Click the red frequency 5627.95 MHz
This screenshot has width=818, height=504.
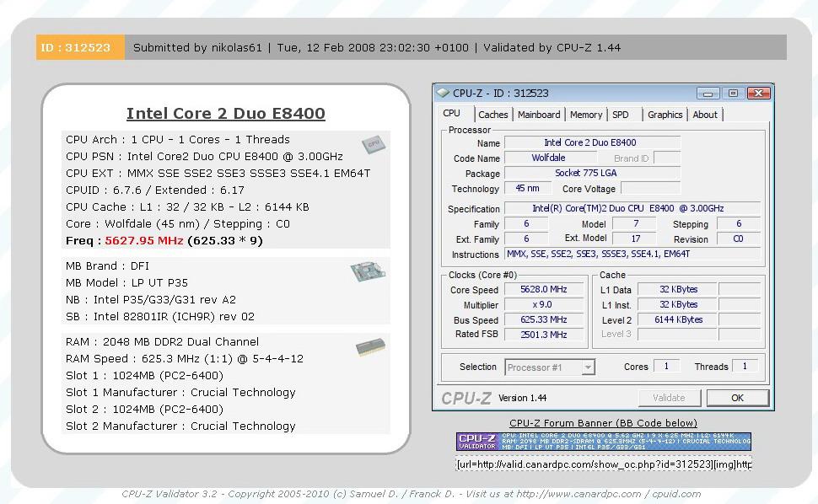[x=144, y=241]
